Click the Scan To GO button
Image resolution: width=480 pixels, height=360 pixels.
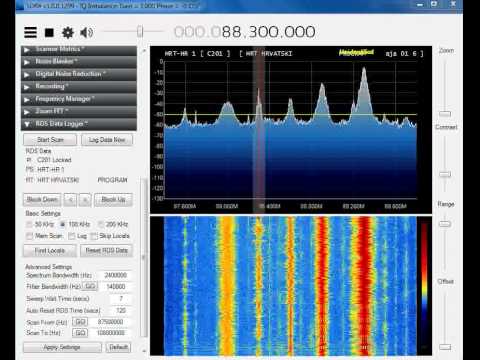tap(80, 333)
